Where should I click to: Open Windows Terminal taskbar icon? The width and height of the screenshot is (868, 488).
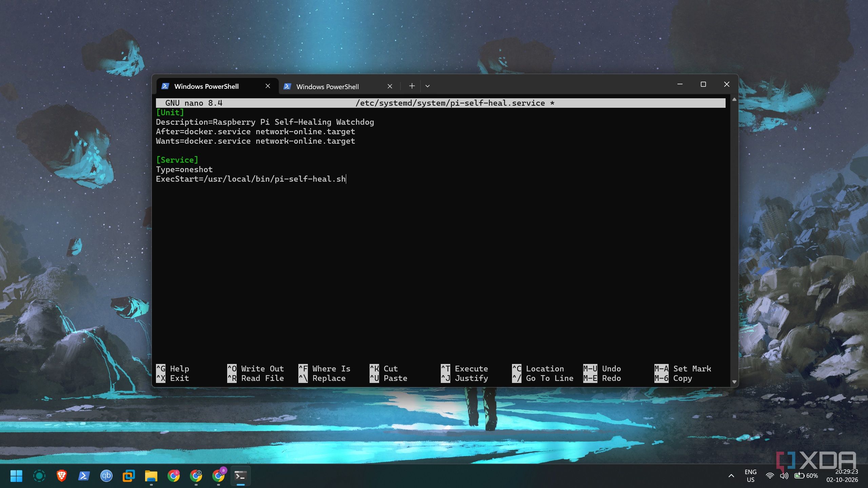click(x=240, y=476)
